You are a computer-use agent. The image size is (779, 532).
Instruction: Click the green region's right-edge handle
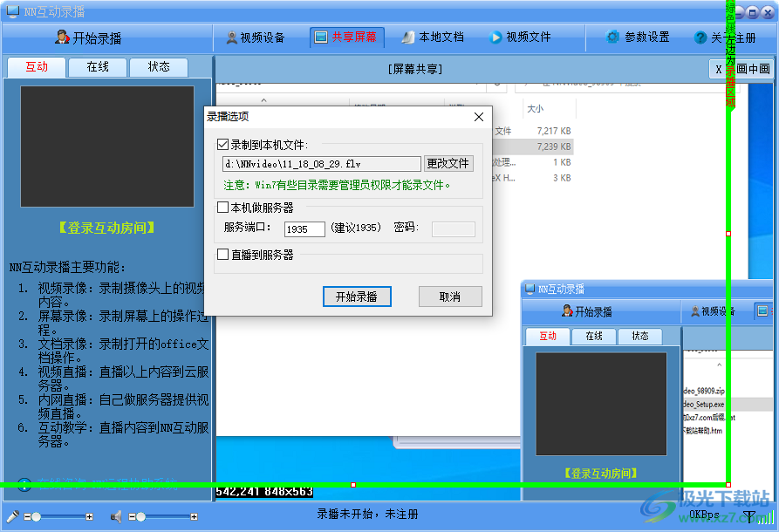728,234
